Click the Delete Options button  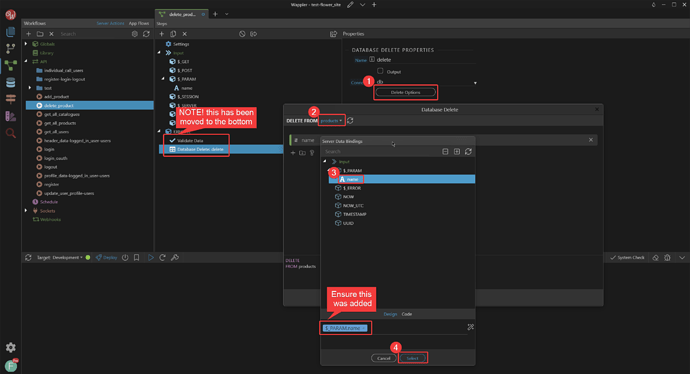point(405,92)
